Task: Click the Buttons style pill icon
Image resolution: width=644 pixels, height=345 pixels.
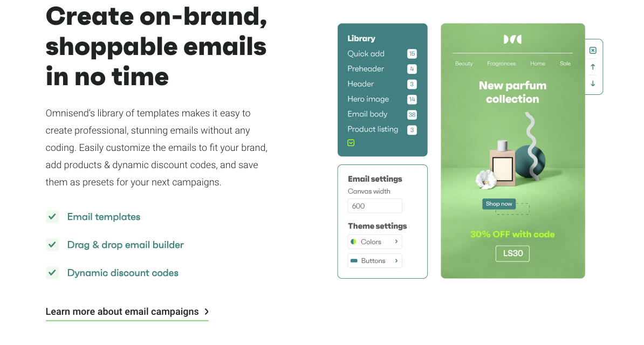Action: pos(354,261)
